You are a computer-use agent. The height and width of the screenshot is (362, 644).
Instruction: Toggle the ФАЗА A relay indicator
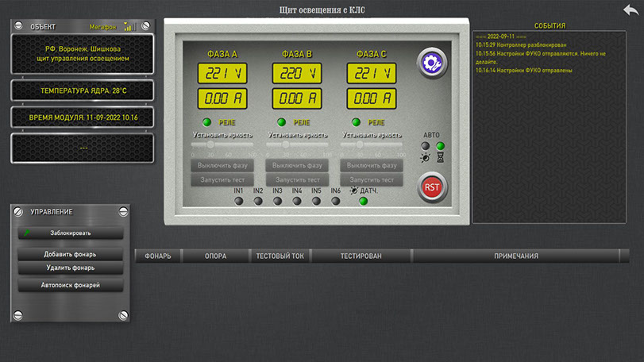click(206, 122)
